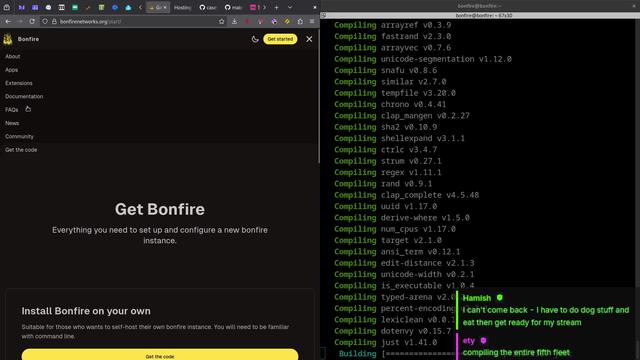The height and width of the screenshot is (360, 640).
Task: Click 'Compiling regex v1.11.1' terminal line
Action: (388, 172)
